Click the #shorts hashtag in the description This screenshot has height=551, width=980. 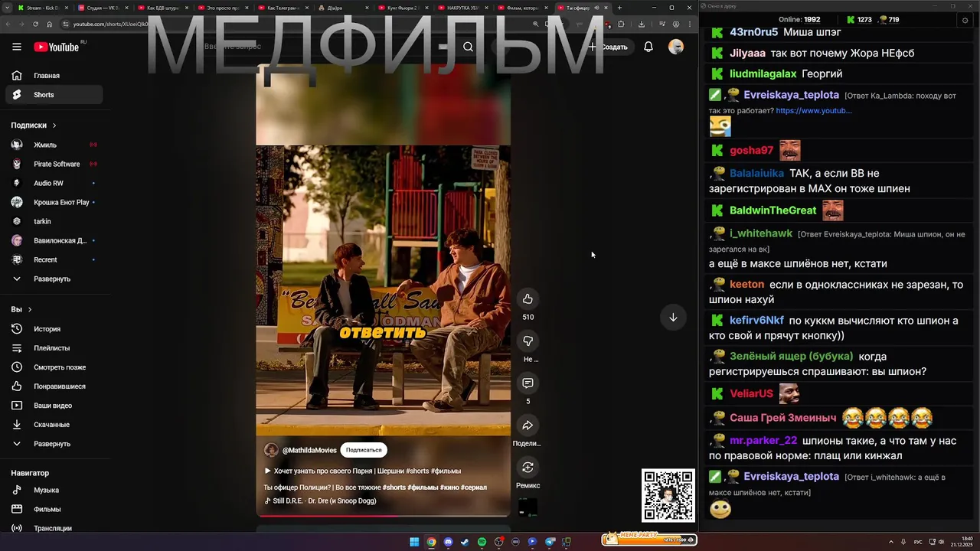(x=394, y=487)
